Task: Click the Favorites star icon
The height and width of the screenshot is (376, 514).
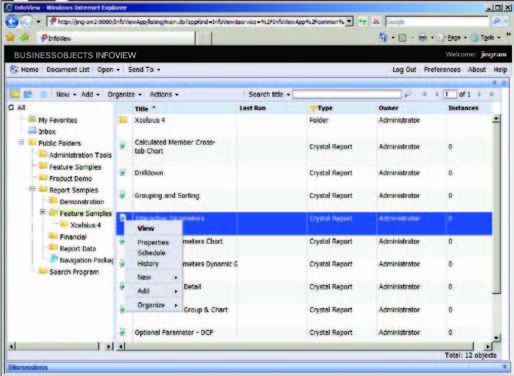Action: click(11, 38)
